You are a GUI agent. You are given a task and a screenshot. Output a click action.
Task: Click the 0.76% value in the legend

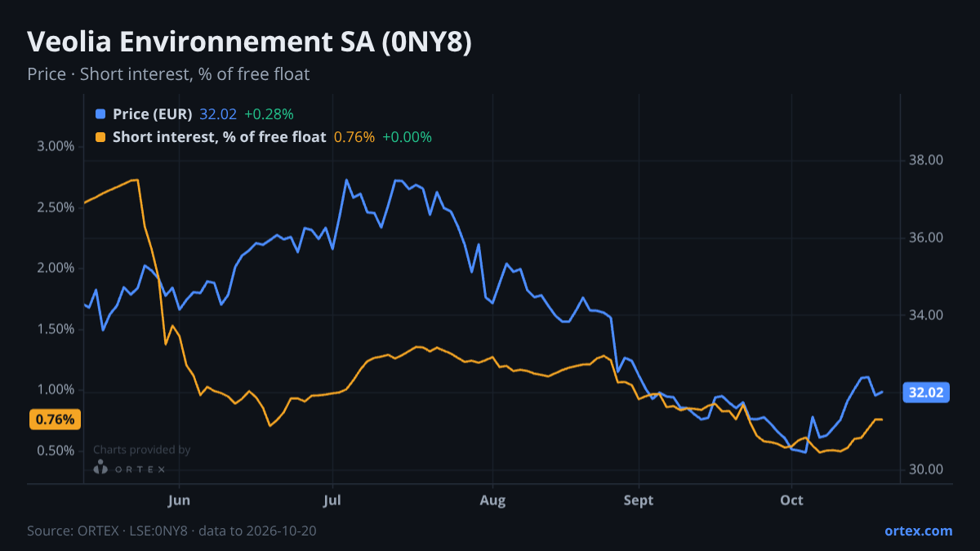tap(354, 137)
